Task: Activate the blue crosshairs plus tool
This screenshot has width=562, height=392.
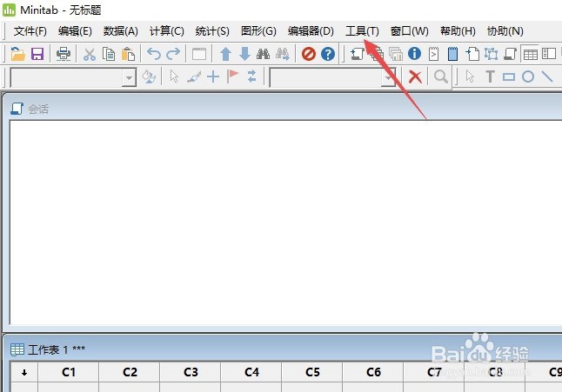Action: coord(213,76)
